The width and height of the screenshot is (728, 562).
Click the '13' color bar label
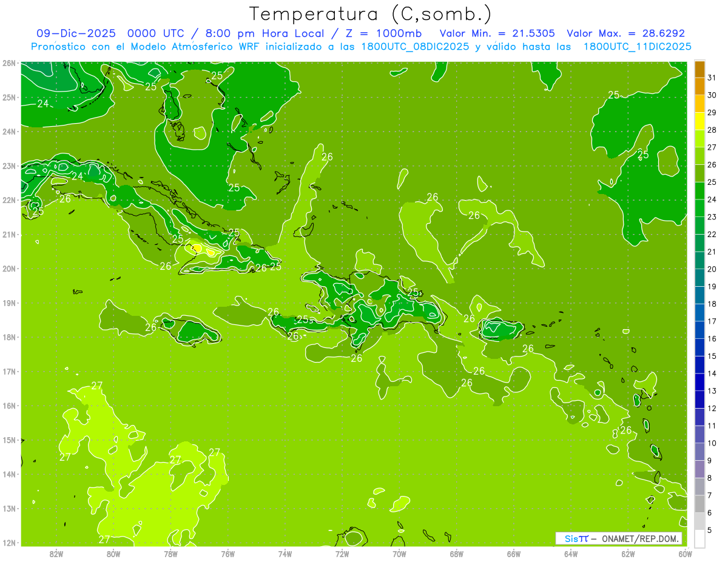pos(712,391)
